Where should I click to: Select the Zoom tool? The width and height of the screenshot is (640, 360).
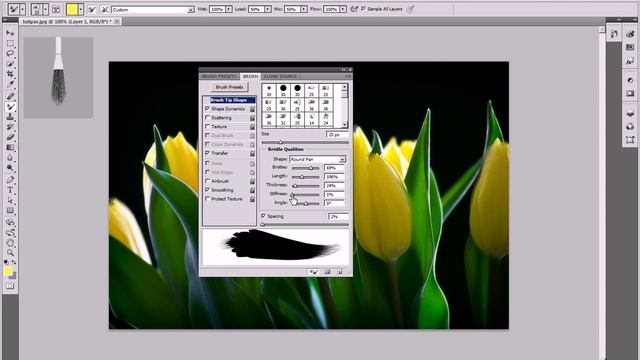tap(10, 253)
